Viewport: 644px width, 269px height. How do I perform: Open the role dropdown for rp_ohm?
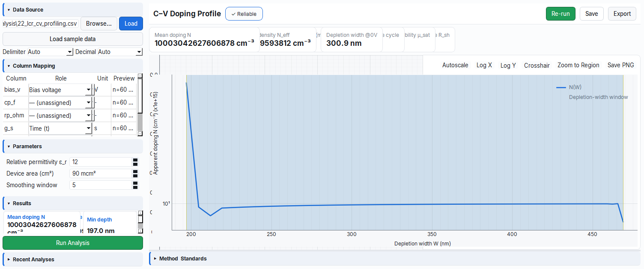tap(60, 116)
